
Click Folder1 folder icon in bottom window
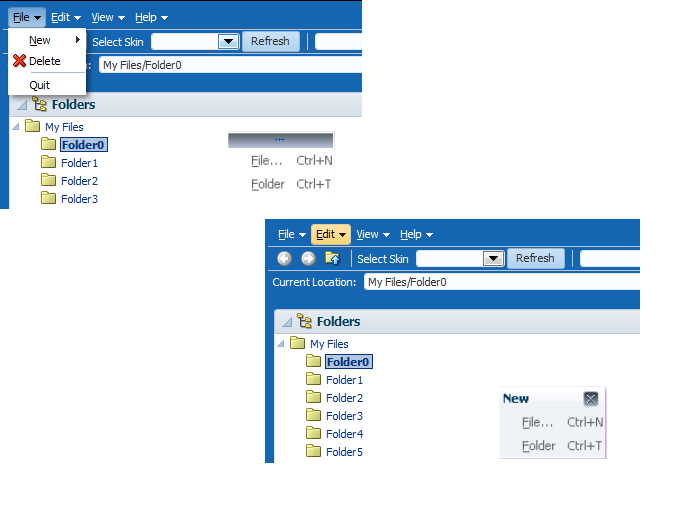[313, 379]
